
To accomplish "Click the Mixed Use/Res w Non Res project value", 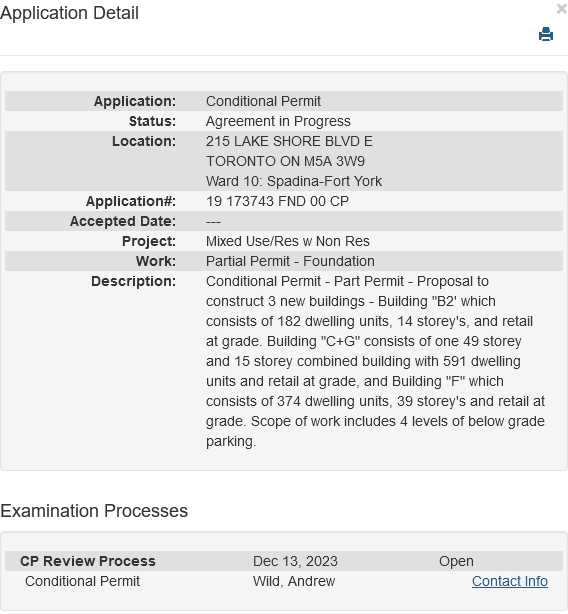I will point(288,241).
